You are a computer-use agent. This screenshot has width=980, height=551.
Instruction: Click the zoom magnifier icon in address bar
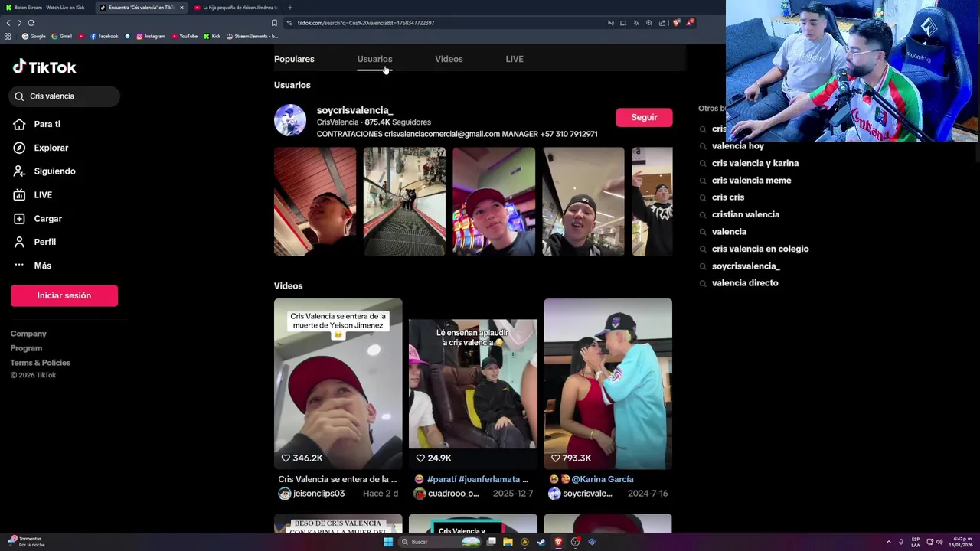click(649, 23)
